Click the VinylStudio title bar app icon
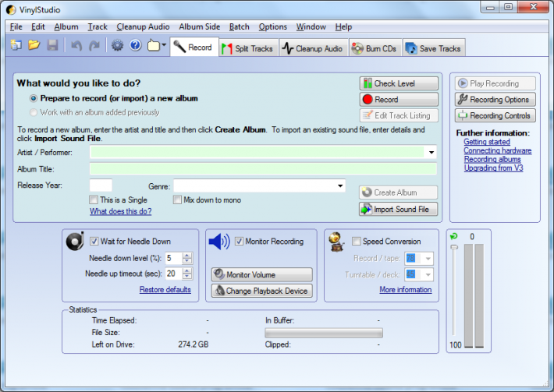This screenshot has height=392, width=554. pos(11,10)
